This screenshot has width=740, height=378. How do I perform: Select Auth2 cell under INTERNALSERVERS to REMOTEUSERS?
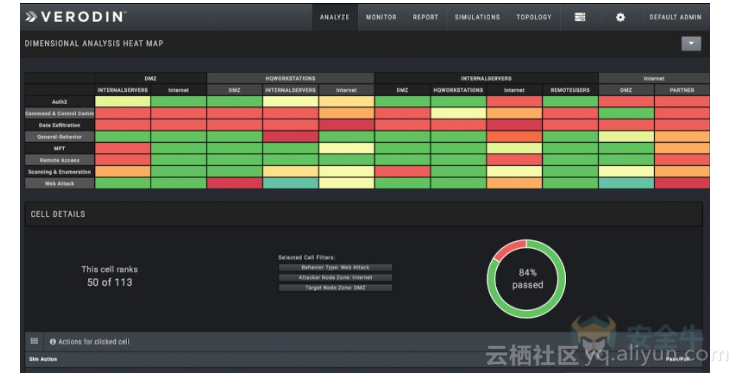coord(570,101)
